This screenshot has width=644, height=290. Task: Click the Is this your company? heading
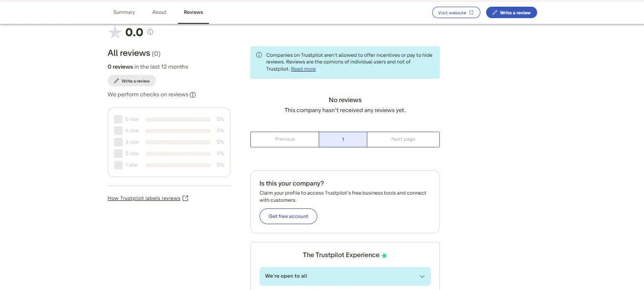[291, 184]
